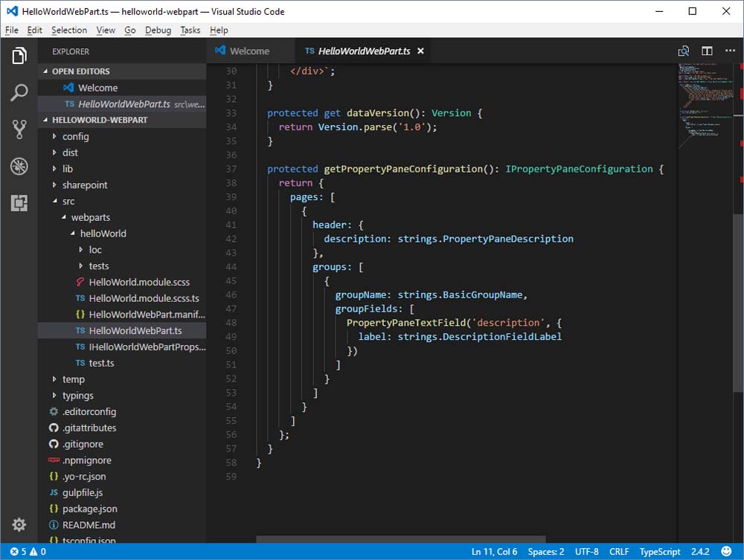Open the editor's more actions ellipsis

click(x=729, y=51)
